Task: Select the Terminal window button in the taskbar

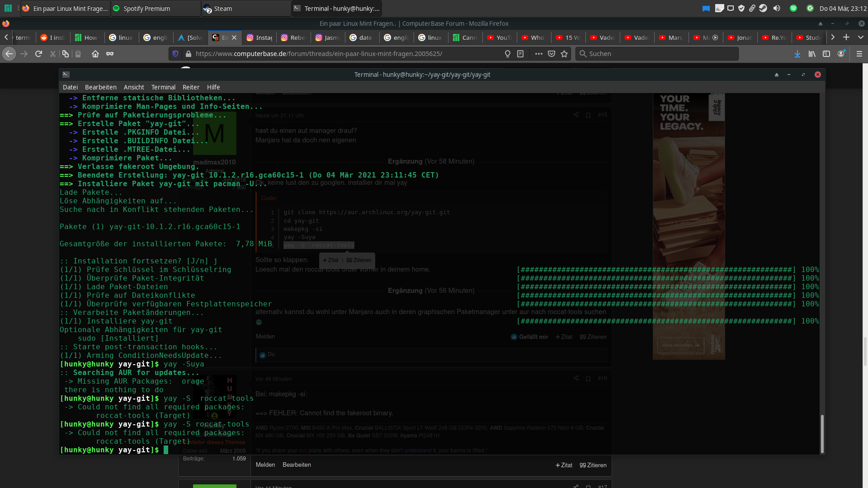Action: pos(337,8)
